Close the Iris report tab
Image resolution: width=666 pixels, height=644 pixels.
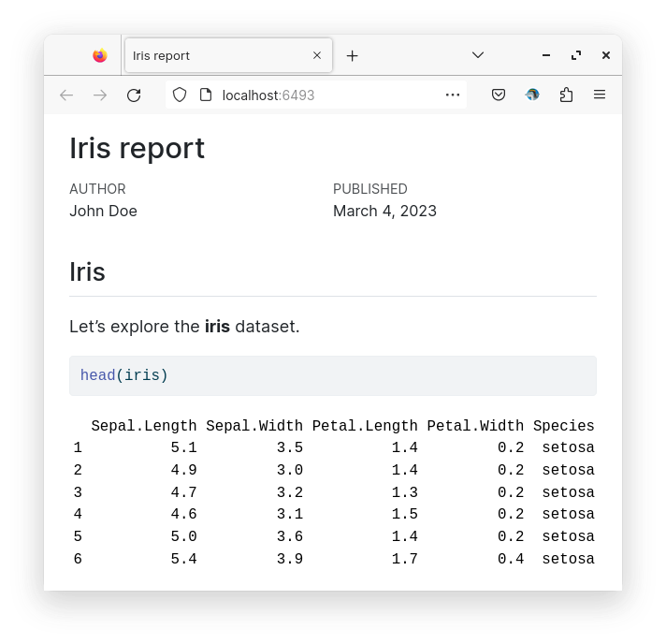317,56
